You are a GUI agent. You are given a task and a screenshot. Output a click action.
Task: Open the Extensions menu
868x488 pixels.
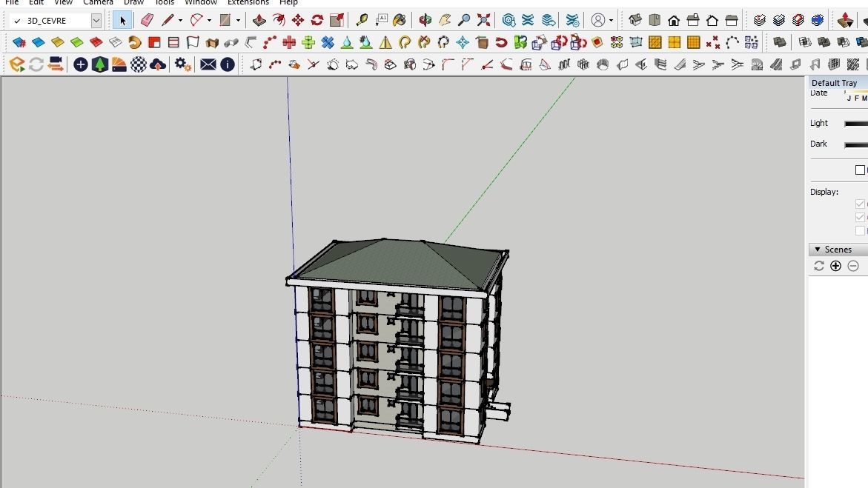[x=248, y=2]
